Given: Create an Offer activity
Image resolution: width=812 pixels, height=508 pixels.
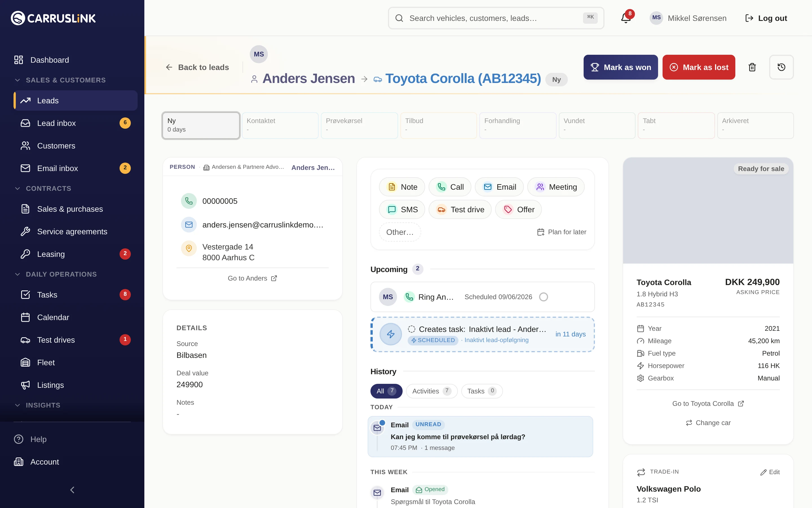Looking at the screenshot, I should coord(518,210).
